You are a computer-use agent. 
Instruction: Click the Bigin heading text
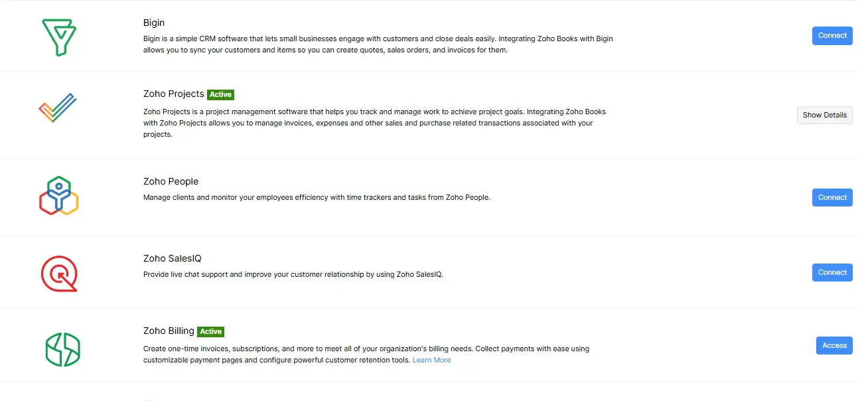point(154,23)
